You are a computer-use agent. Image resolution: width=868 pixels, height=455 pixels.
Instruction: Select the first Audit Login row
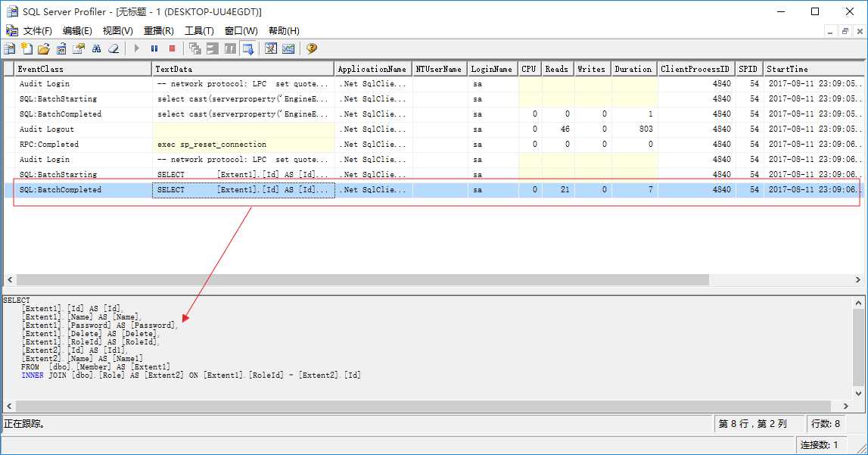point(434,83)
